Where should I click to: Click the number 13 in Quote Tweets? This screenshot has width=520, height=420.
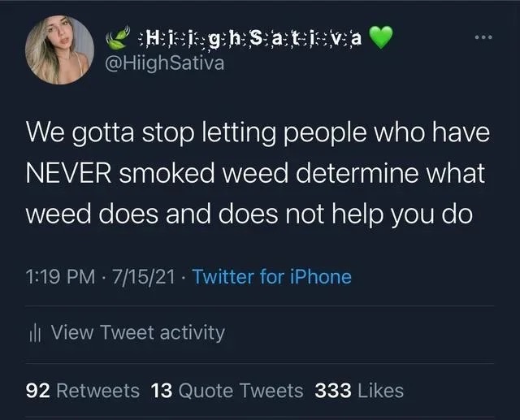(162, 390)
